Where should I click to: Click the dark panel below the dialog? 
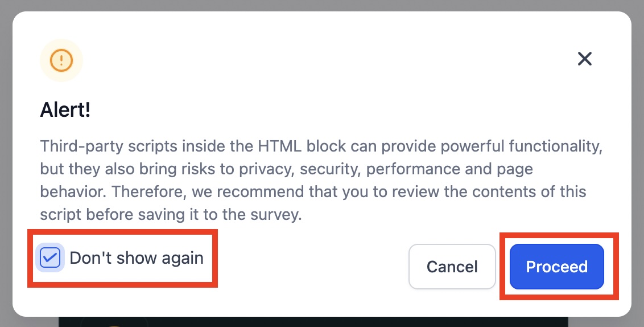click(313, 322)
